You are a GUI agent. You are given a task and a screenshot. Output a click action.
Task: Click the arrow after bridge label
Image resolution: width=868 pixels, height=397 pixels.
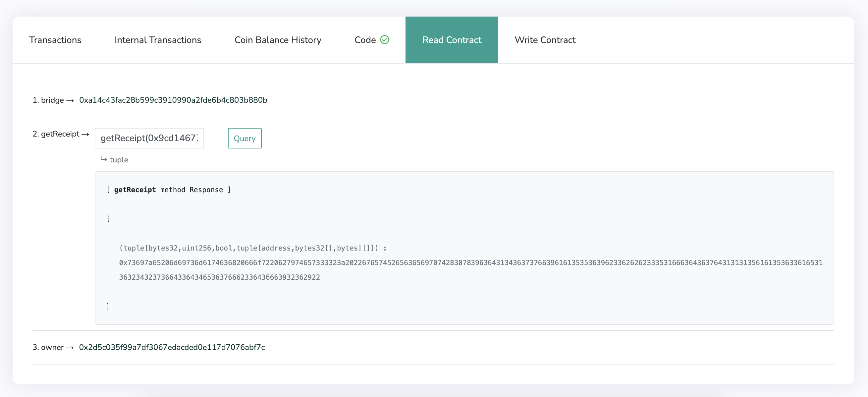[70, 100]
